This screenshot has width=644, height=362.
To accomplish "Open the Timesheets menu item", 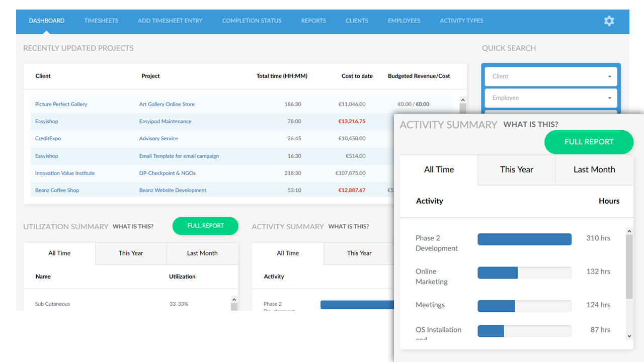I will (101, 21).
